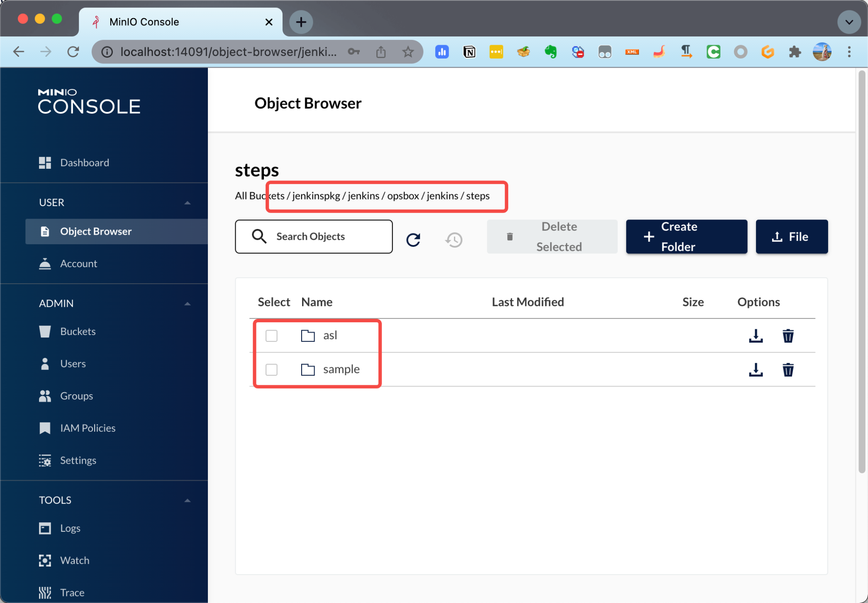The width and height of the screenshot is (868, 603).
Task: Open the Buckets admin page
Action: click(78, 331)
